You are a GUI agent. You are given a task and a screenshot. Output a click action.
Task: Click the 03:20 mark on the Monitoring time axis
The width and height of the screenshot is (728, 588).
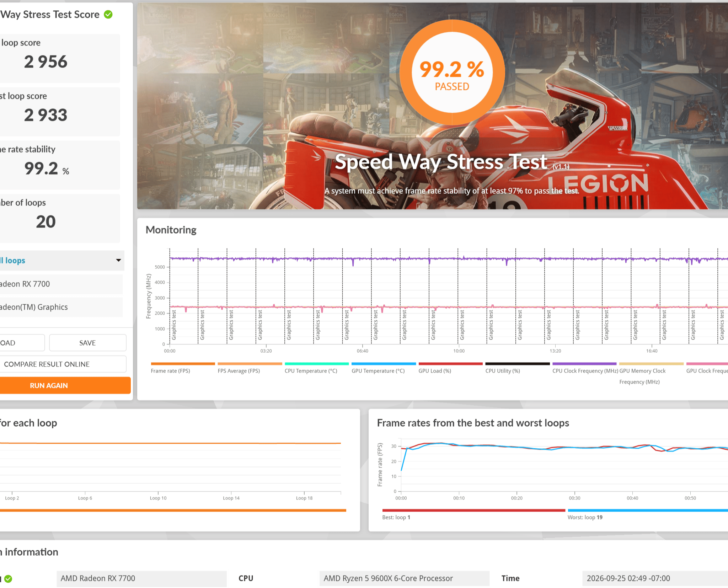point(266,351)
